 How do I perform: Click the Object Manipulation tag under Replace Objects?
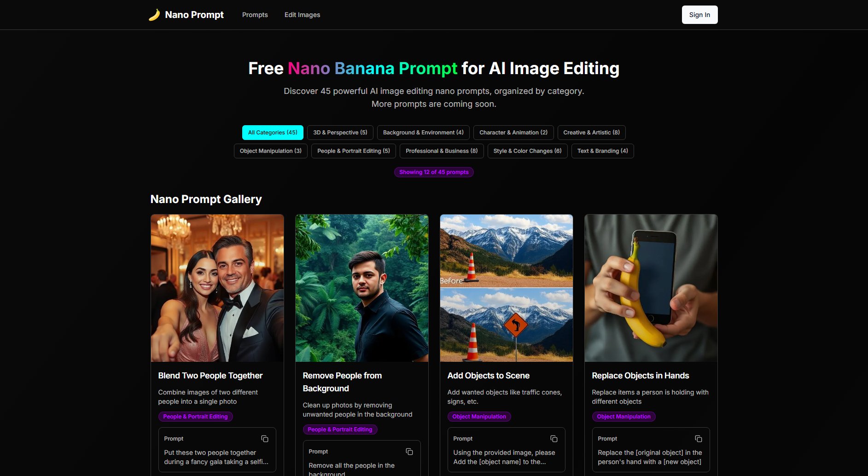624,417
